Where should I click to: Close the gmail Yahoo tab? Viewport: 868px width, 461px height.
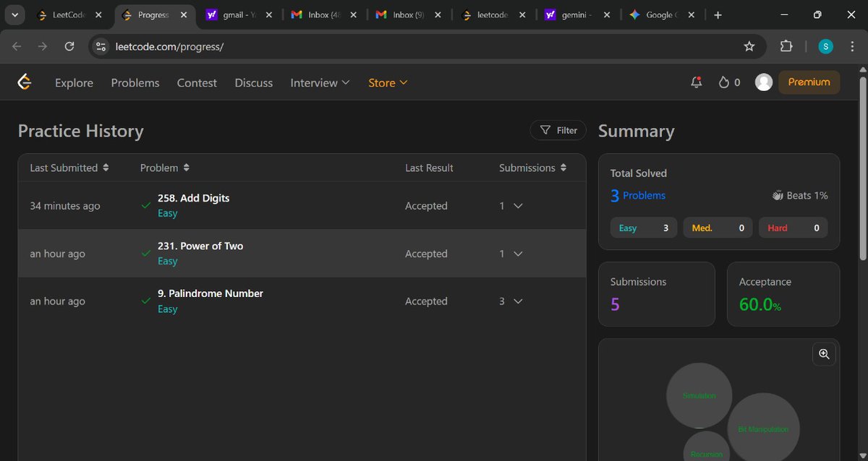coord(268,14)
